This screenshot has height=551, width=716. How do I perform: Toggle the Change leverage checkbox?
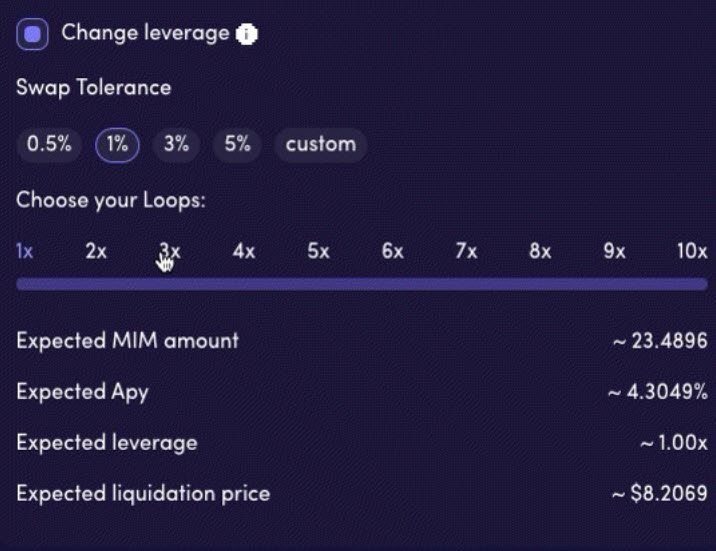click(x=33, y=35)
